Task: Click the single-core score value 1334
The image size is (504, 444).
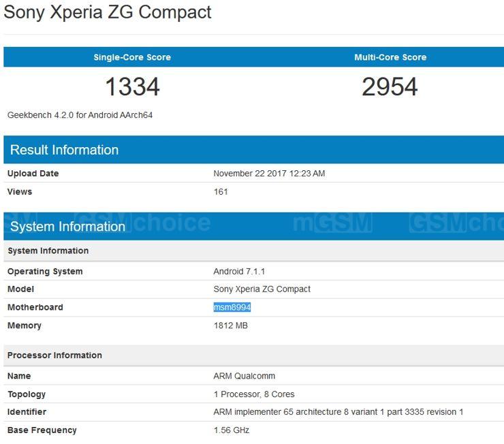Action: [132, 86]
